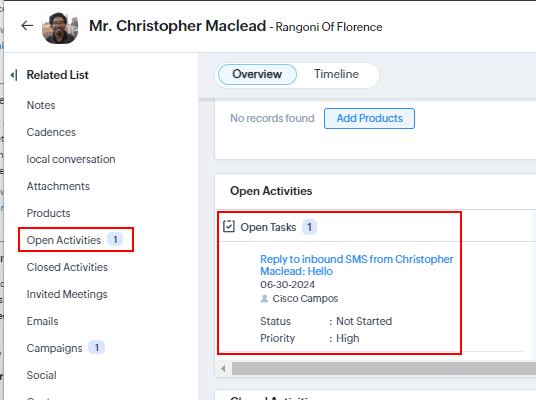Select local conversation in related list
Image resolution: width=536 pixels, height=400 pixels.
pos(71,159)
